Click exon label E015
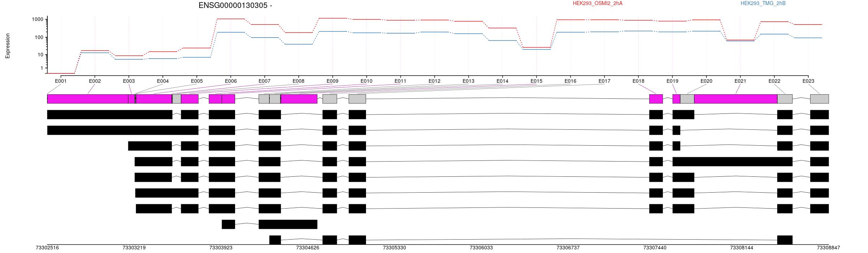Screen dimensions: 868x253 point(536,81)
